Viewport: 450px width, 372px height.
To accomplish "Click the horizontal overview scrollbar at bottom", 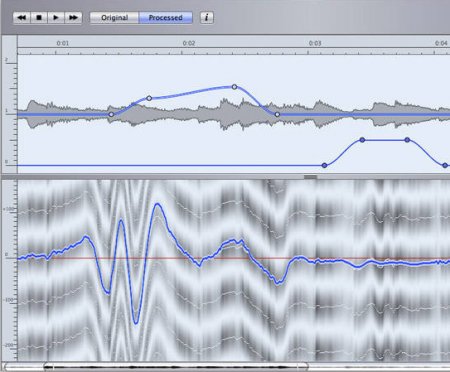I will click(x=176, y=367).
